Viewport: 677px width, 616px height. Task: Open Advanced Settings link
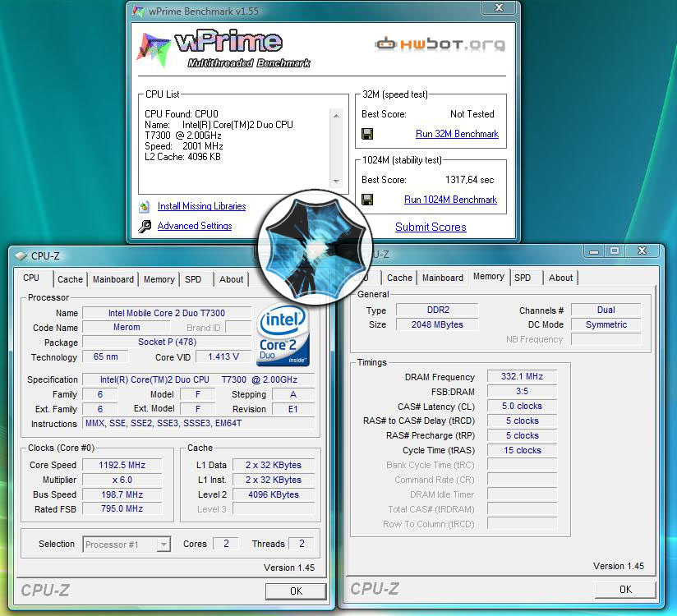pos(194,226)
